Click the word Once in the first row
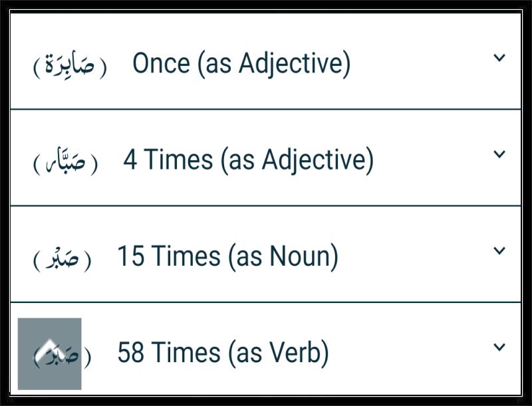The width and height of the screenshot is (532, 406). (x=161, y=63)
